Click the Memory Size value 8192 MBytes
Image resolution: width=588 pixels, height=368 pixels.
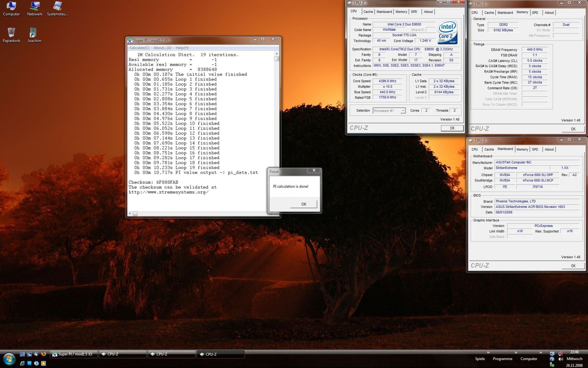[503, 30]
